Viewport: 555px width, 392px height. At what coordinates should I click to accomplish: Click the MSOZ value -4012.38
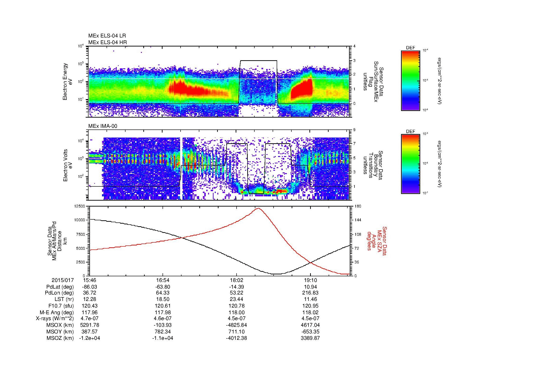[237, 338]
